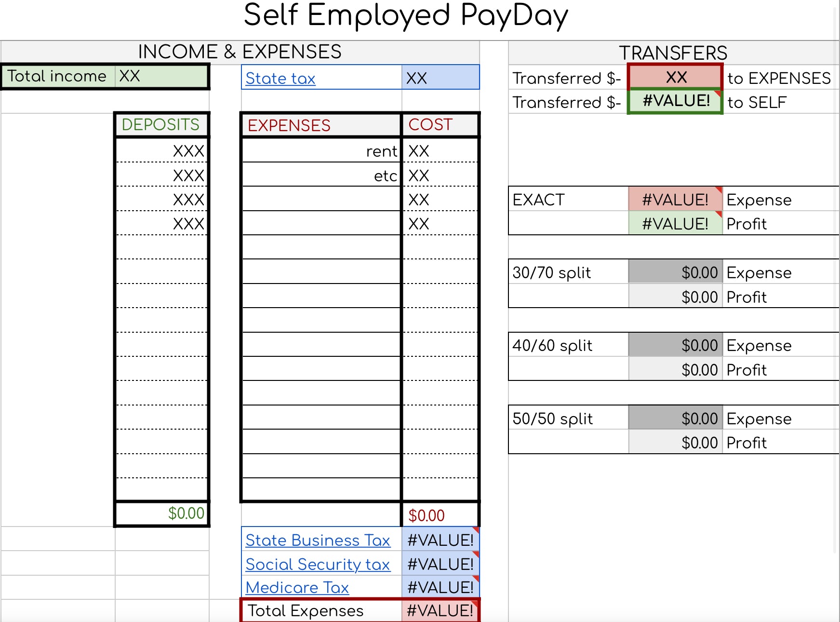The width and height of the screenshot is (840, 622).
Task: Open the Social Security tax link
Action: click(318, 564)
